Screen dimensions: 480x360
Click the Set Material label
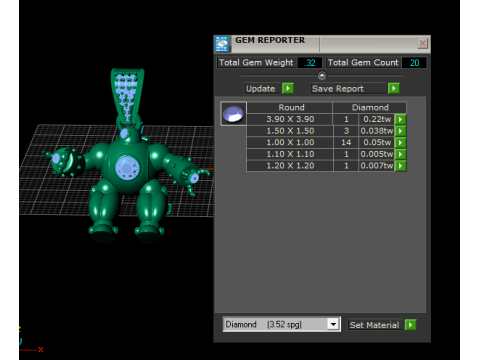click(x=374, y=325)
